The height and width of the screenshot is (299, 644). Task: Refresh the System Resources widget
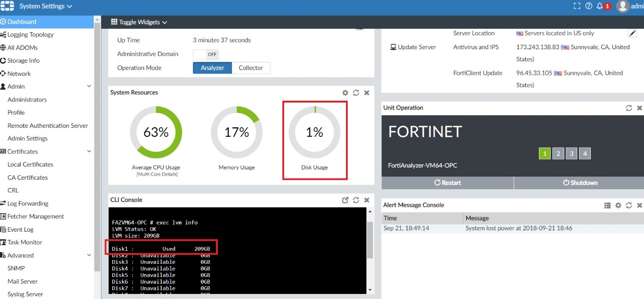(x=356, y=93)
